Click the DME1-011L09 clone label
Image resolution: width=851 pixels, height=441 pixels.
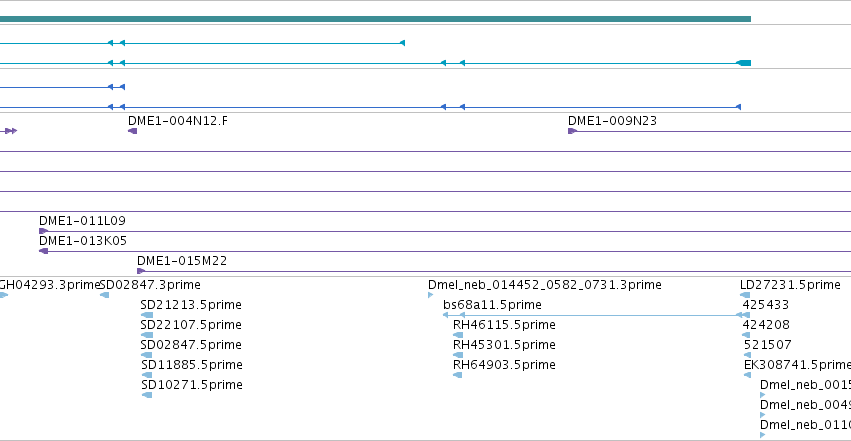(x=82, y=221)
